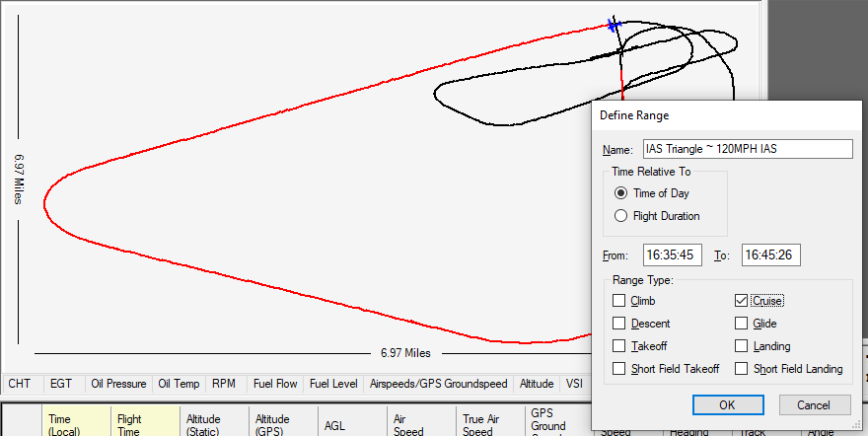Click the Define Range dialog title bar

pos(726,115)
